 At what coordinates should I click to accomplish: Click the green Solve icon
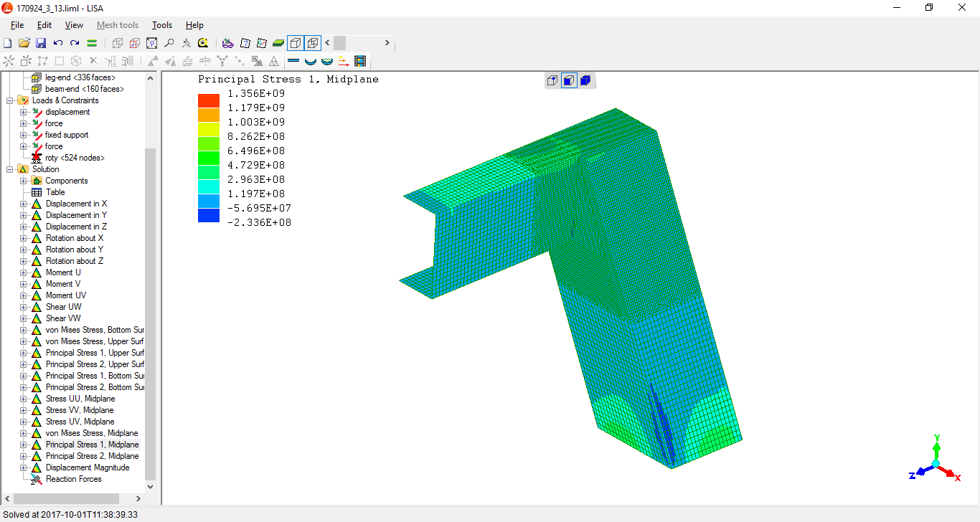coord(92,43)
